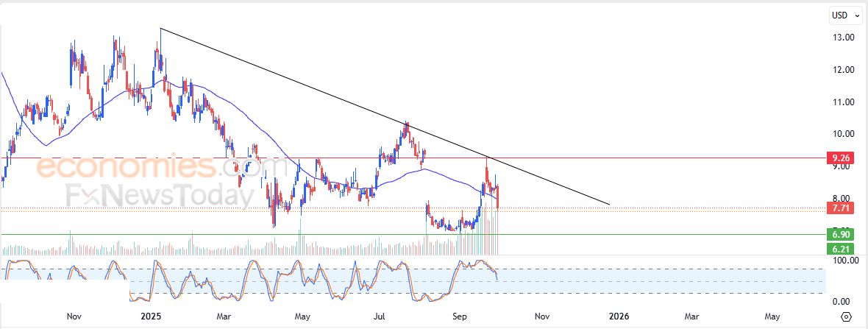Select the green 6.21 price label

click(x=839, y=249)
